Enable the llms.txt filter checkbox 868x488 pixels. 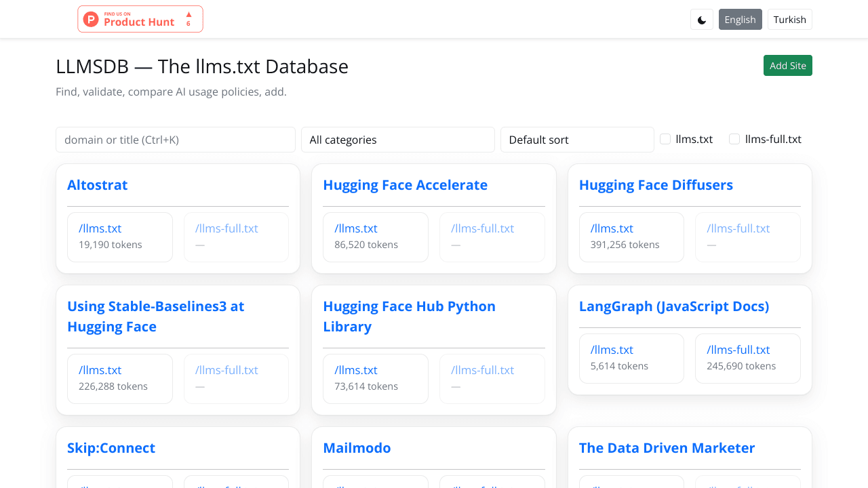click(665, 139)
